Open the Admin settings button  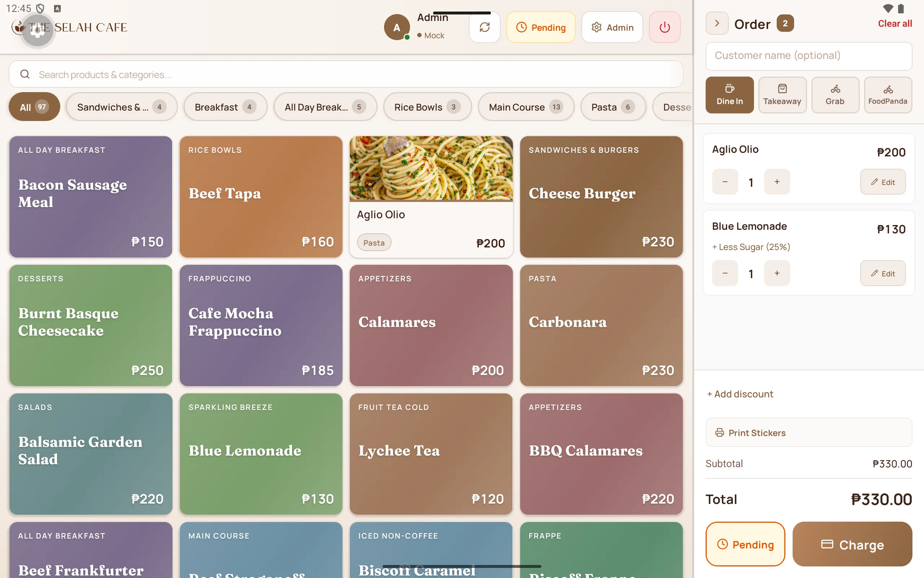(x=612, y=27)
